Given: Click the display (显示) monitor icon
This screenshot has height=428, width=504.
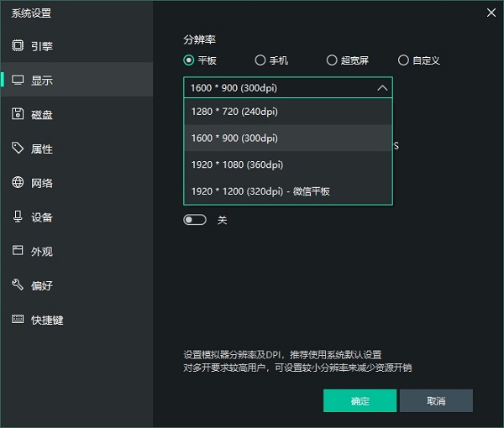Looking at the screenshot, I should coord(18,81).
